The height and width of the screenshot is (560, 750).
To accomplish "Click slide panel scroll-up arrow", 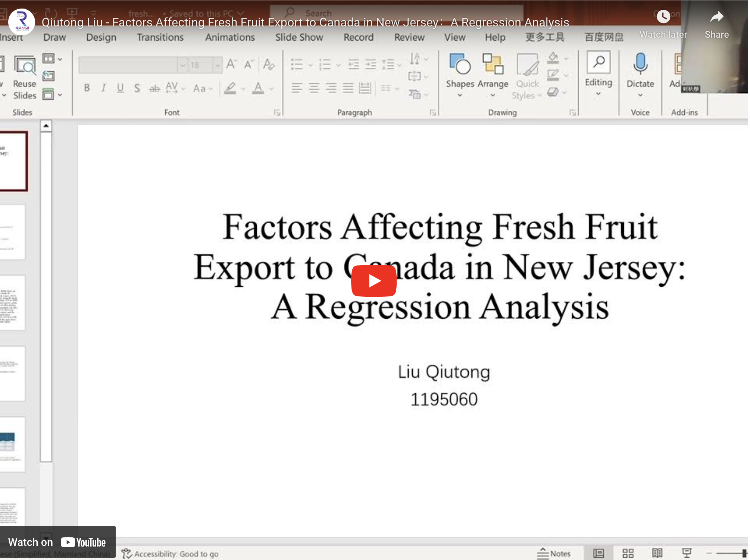I will pos(46,126).
